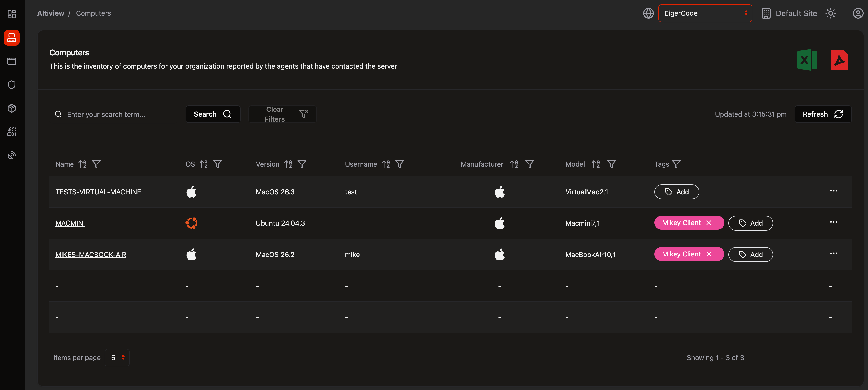This screenshot has width=868, height=390.
Task: Open row actions menu for MACMINI
Action: [833, 222]
